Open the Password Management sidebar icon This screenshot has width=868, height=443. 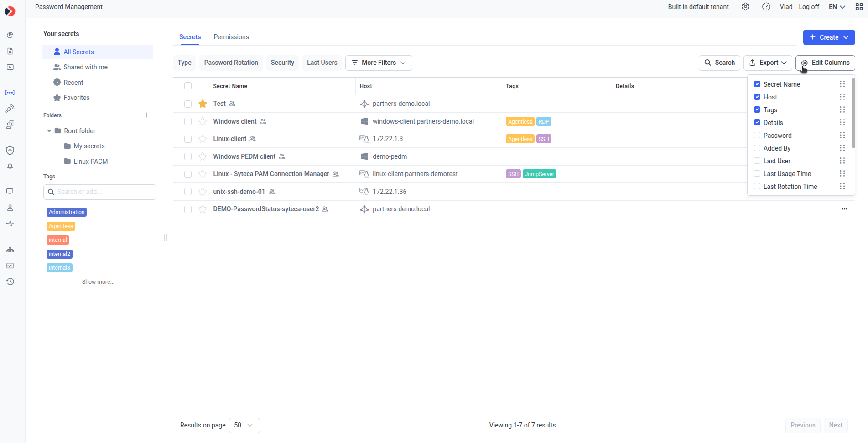click(x=10, y=93)
